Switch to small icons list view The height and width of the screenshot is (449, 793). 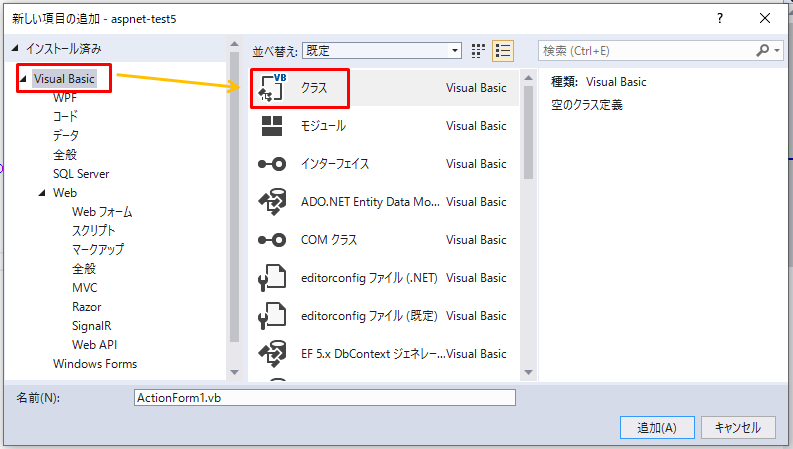click(503, 51)
